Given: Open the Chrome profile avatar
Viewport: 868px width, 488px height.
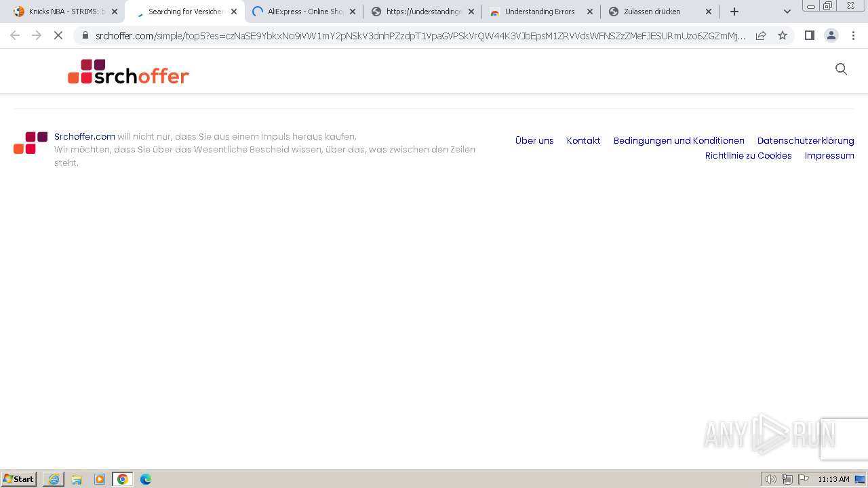Looking at the screenshot, I should (831, 35).
